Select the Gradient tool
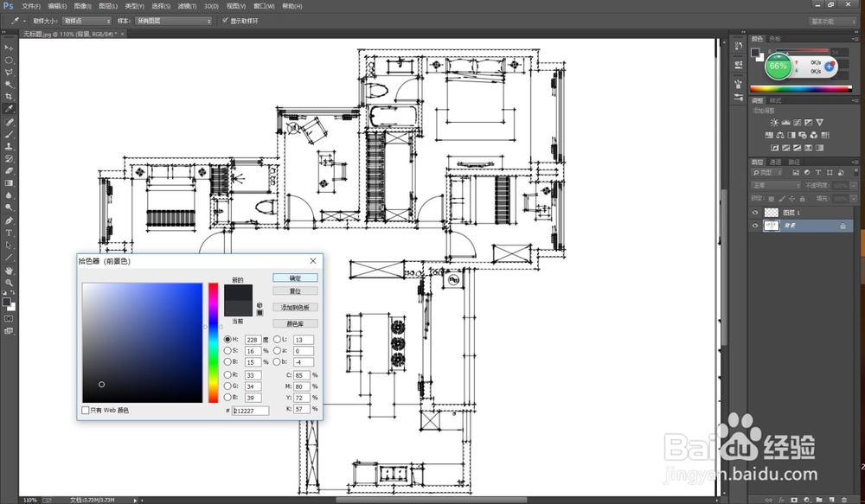The width and height of the screenshot is (865, 504). coord(9,183)
